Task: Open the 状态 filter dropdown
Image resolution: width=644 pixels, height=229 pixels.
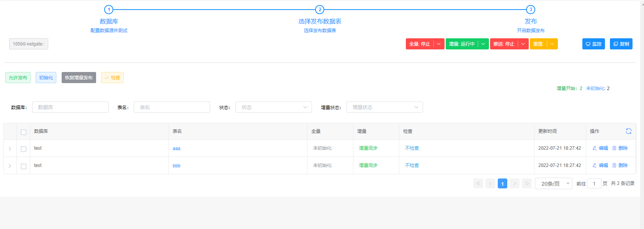Action: [273, 107]
